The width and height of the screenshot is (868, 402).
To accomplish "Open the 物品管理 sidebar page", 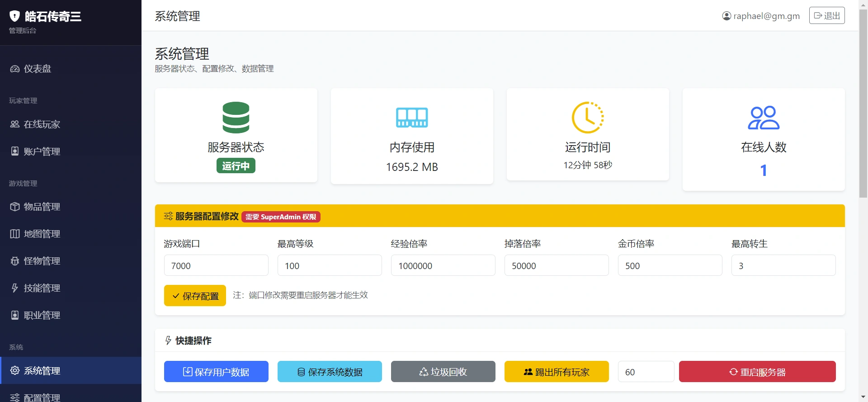I will 42,207.
